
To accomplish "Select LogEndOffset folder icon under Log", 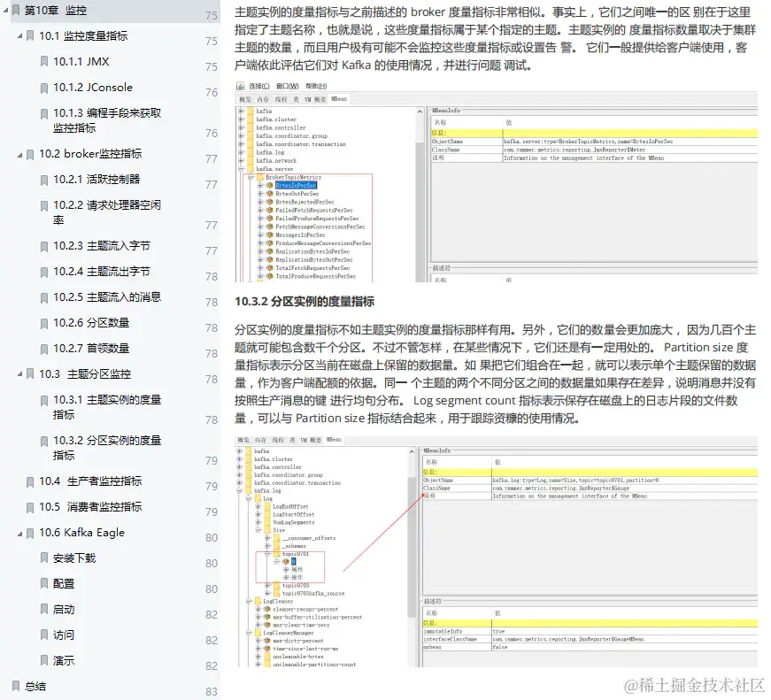I will coord(267,506).
